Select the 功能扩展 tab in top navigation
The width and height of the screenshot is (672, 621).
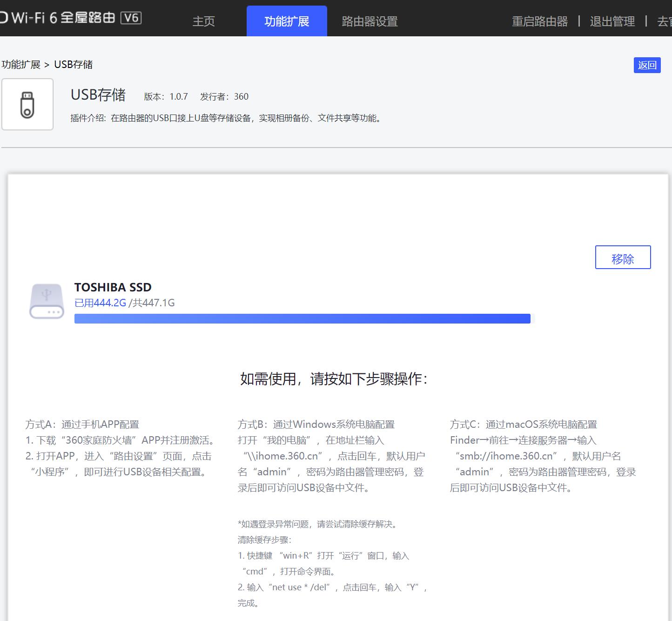(x=287, y=21)
